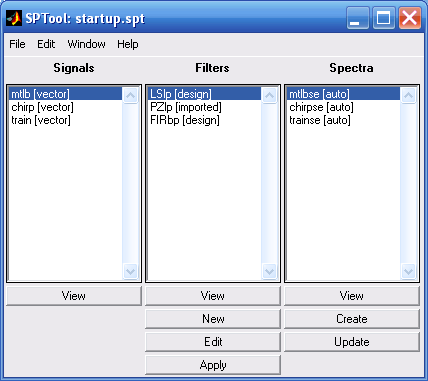
Task: Click View button under Filters list
Action: [213, 296]
